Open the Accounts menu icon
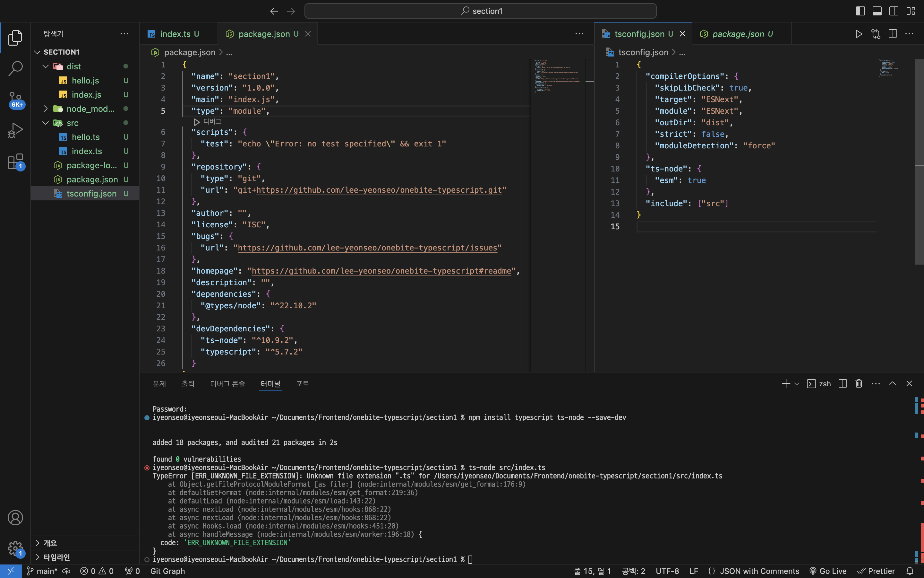The width and height of the screenshot is (924, 578). [15, 518]
